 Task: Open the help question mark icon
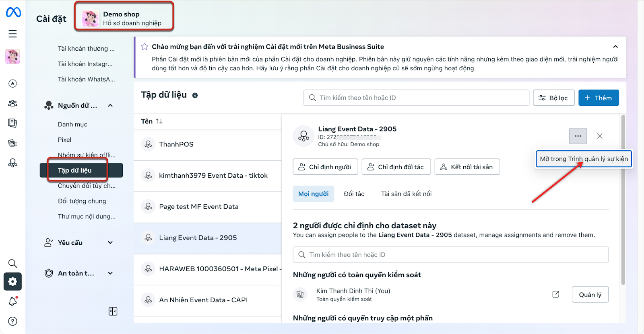(x=12, y=321)
